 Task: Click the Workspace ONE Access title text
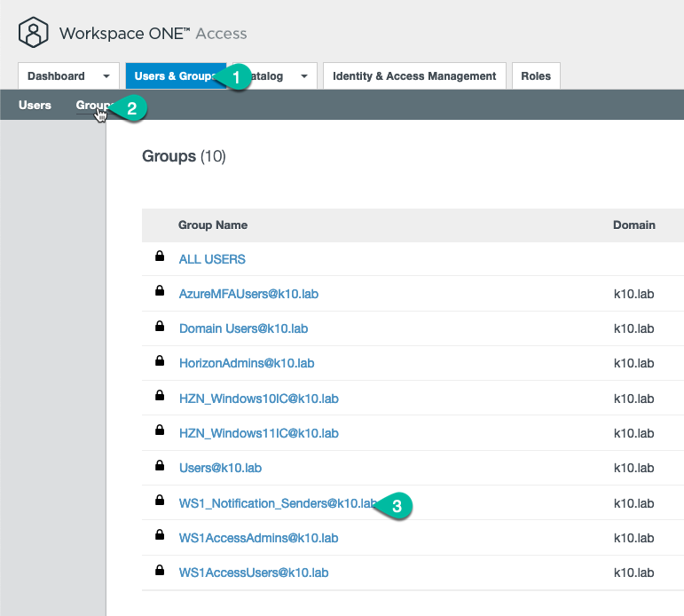[153, 34]
